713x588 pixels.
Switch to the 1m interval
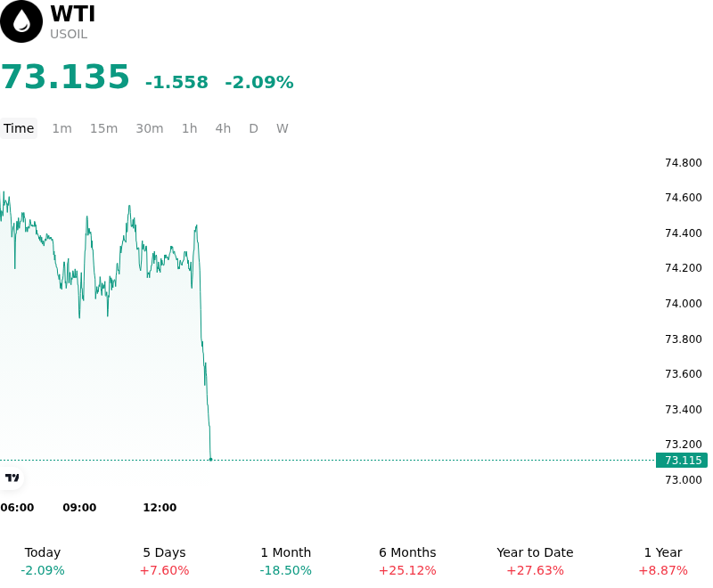(x=61, y=128)
